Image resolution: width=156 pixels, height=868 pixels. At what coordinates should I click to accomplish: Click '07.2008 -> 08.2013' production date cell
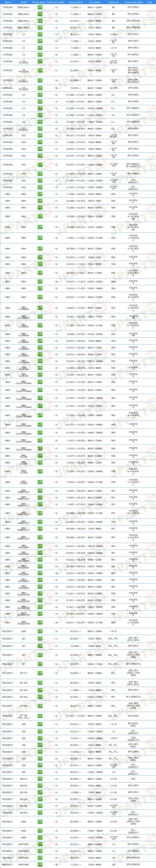point(76,129)
